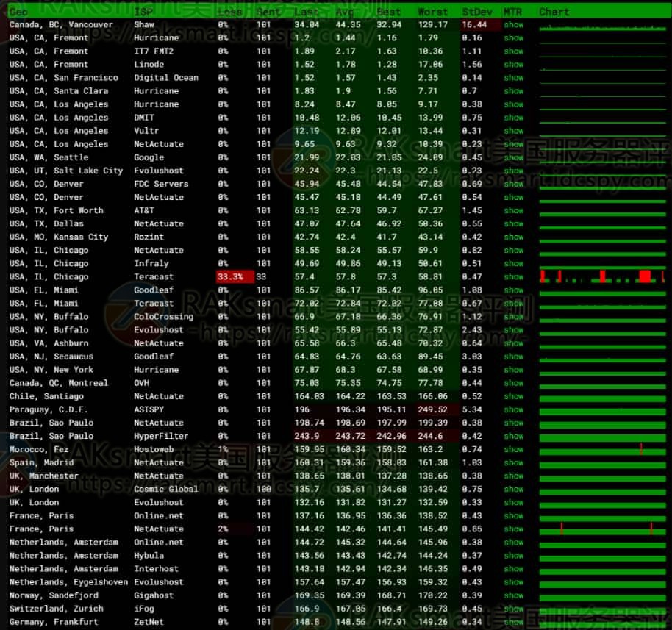Show MTR for iFog Zurich row
The width and height of the screenshot is (672, 630).
513,609
